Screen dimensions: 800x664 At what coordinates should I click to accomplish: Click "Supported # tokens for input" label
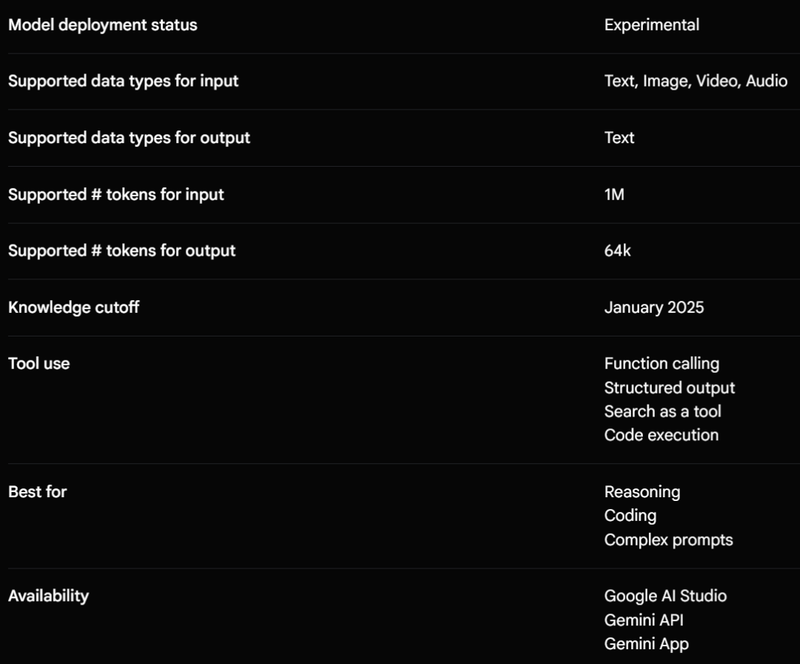click(116, 194)
